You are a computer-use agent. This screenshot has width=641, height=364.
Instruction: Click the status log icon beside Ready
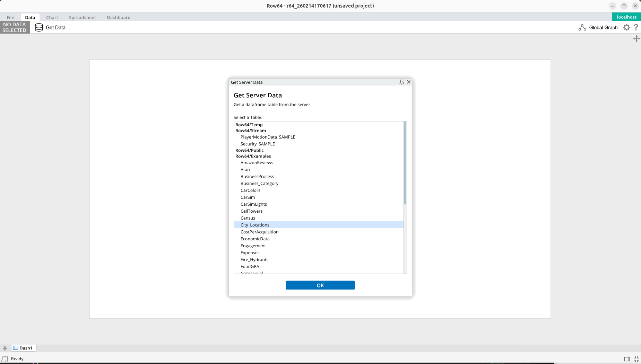[x=5, y=359]
